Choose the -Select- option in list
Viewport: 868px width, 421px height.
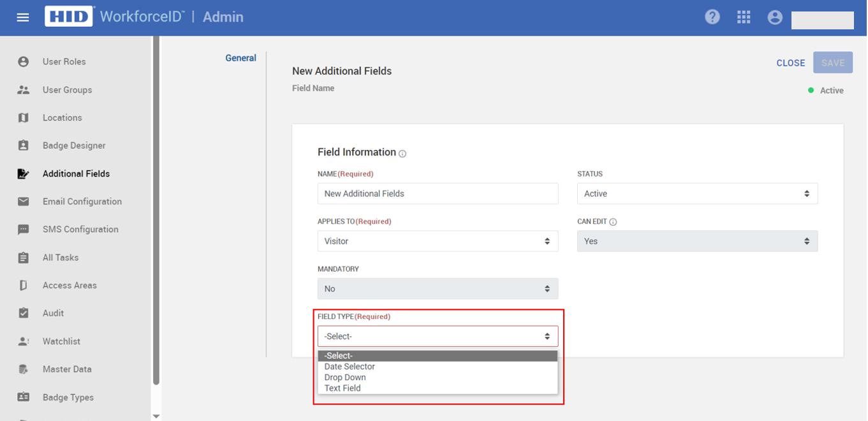pyautogui.click(x=438, y=356)
